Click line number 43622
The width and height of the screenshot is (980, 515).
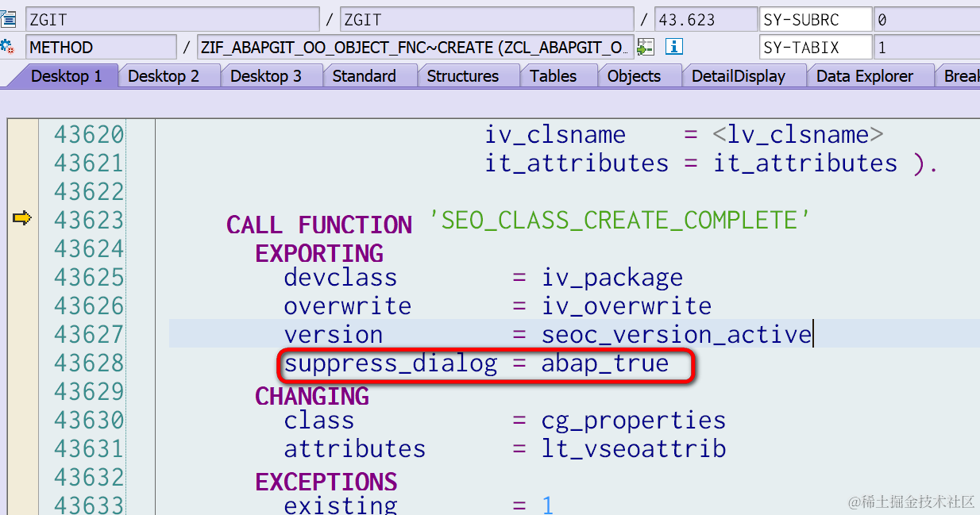click(89, 191)
